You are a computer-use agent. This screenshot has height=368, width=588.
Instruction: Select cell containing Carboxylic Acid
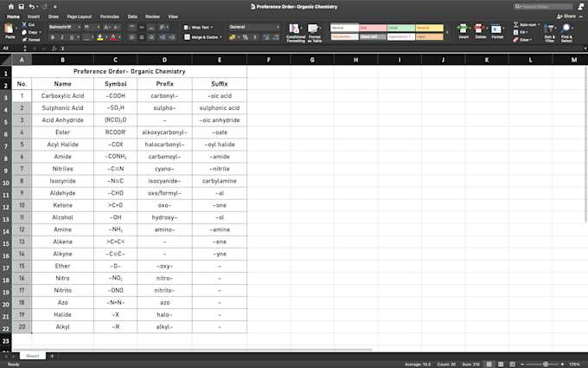62,96
